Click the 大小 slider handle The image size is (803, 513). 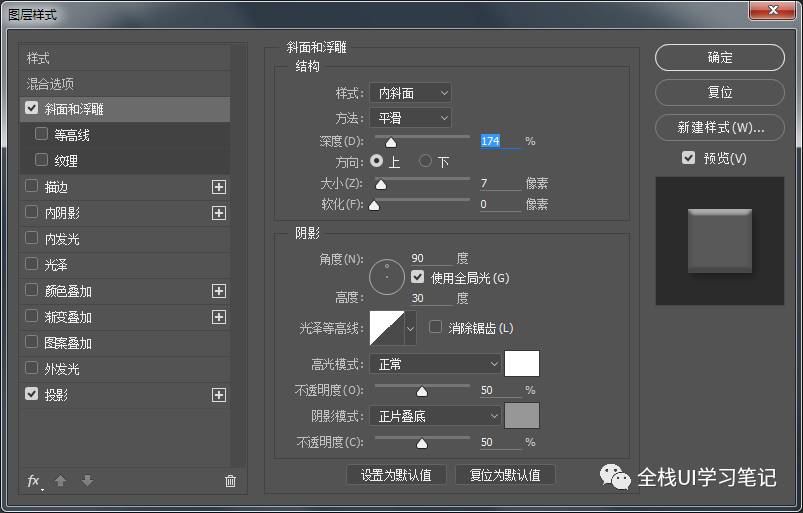point(381,184)
